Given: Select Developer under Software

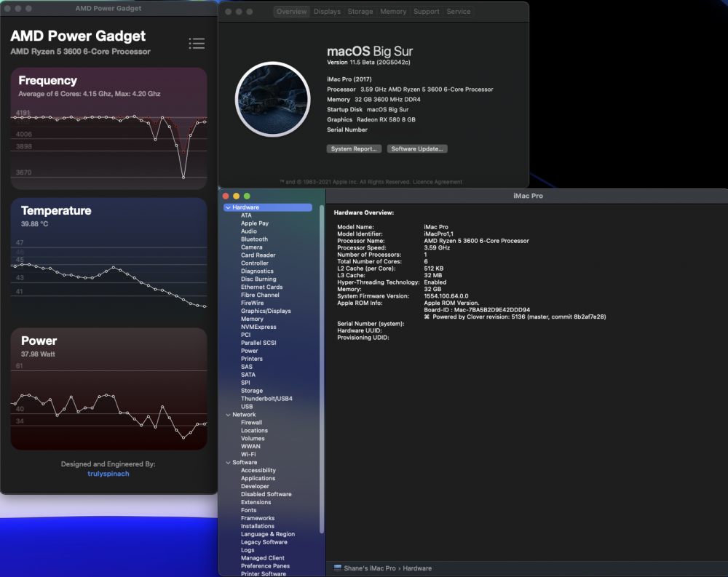Looking at the screenshot, I should (x=255, y=486).
